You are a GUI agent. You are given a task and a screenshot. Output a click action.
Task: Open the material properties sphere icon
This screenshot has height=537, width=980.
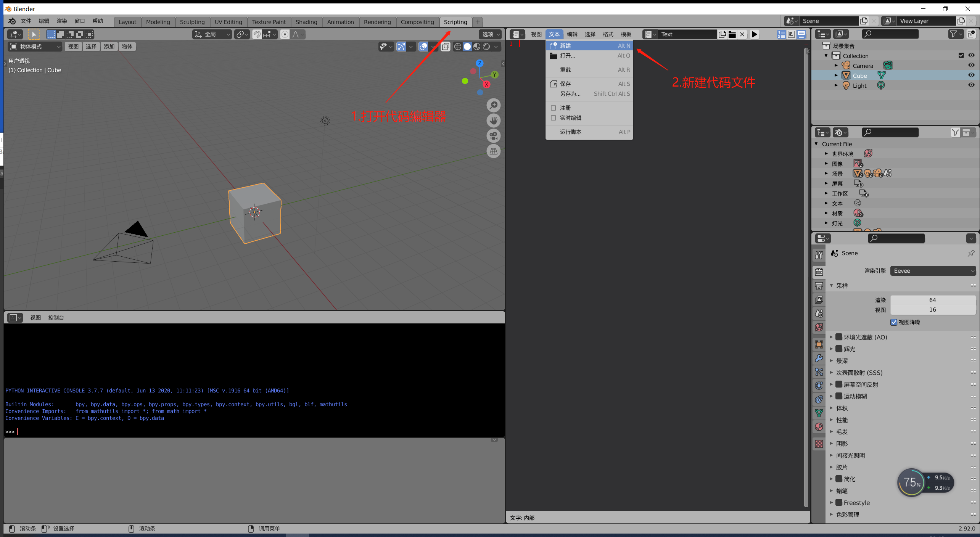click(x=819, y=427)
